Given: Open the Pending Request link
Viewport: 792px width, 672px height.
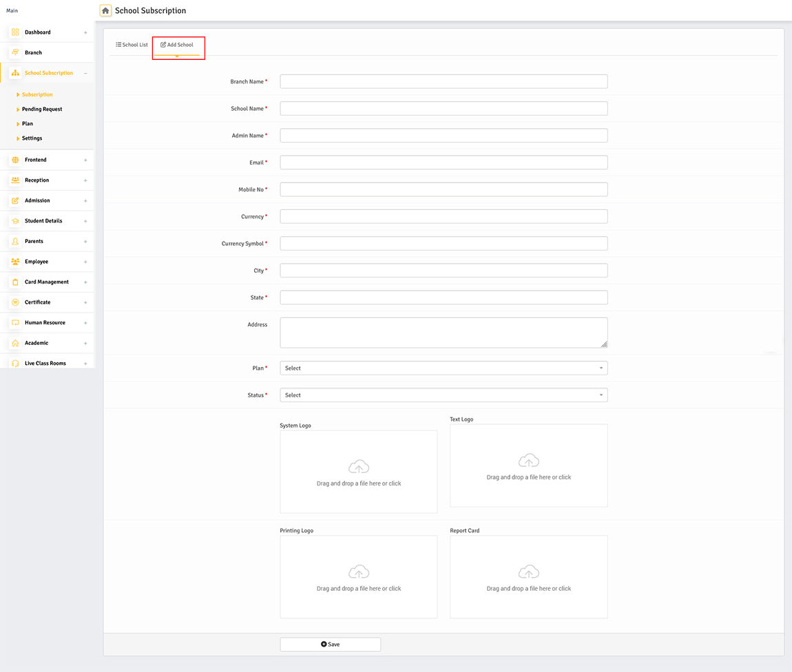Looking at the screenshot, I should click(42, 109).
